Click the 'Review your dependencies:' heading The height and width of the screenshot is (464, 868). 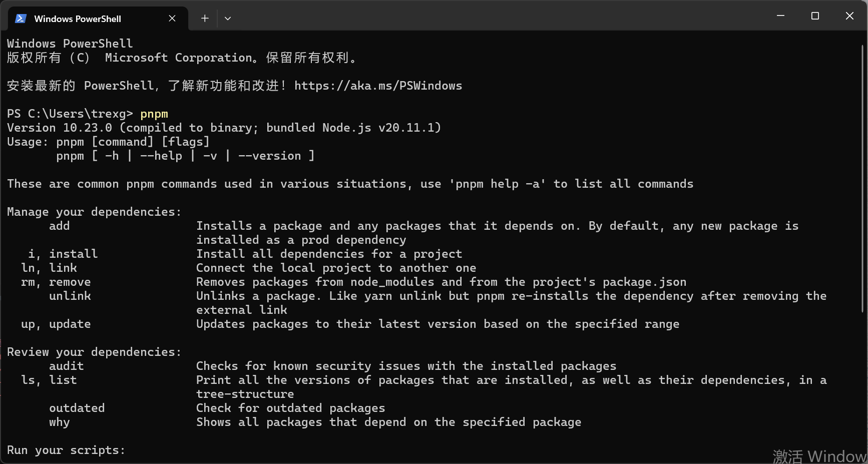(x=94, y=352)
